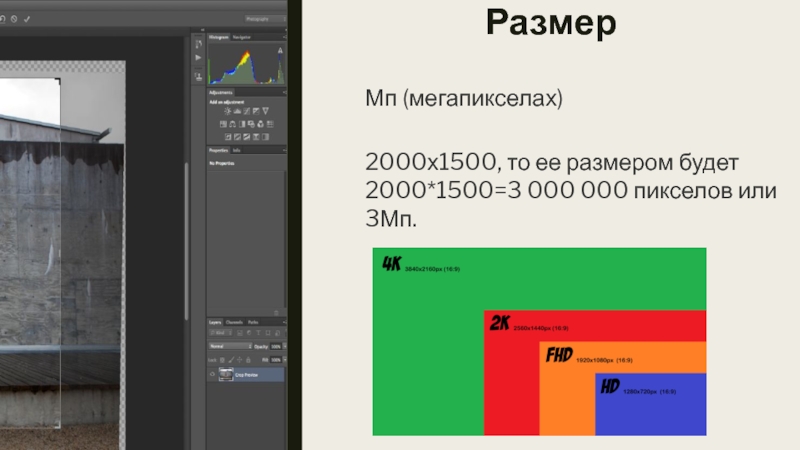Viewport: 800px width, 450px height.
Task: Toggle visibility of Crop Preview layer
Action: coord(214,375)
